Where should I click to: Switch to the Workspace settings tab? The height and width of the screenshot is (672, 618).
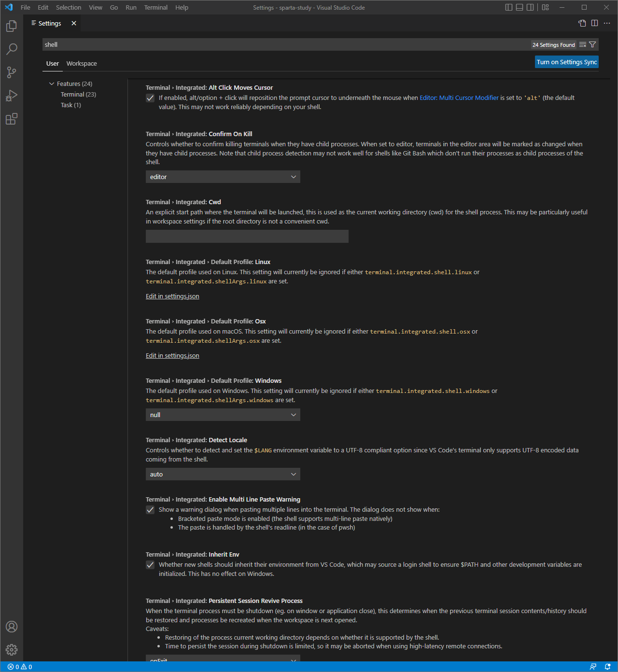[82, 64]
